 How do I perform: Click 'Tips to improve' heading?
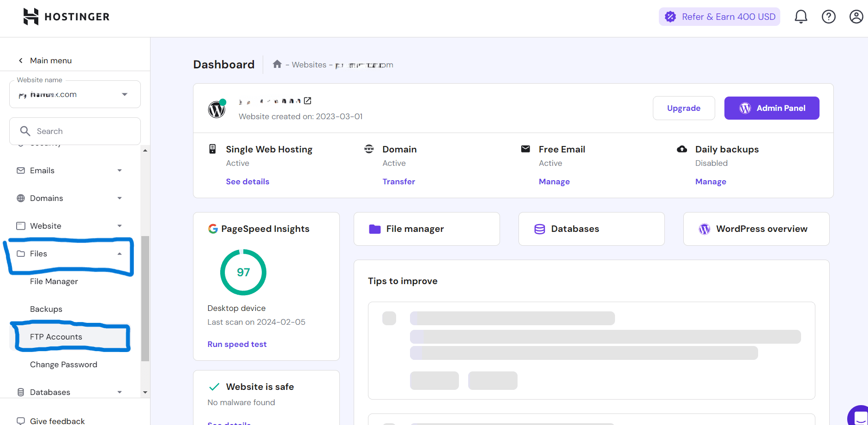403,281
